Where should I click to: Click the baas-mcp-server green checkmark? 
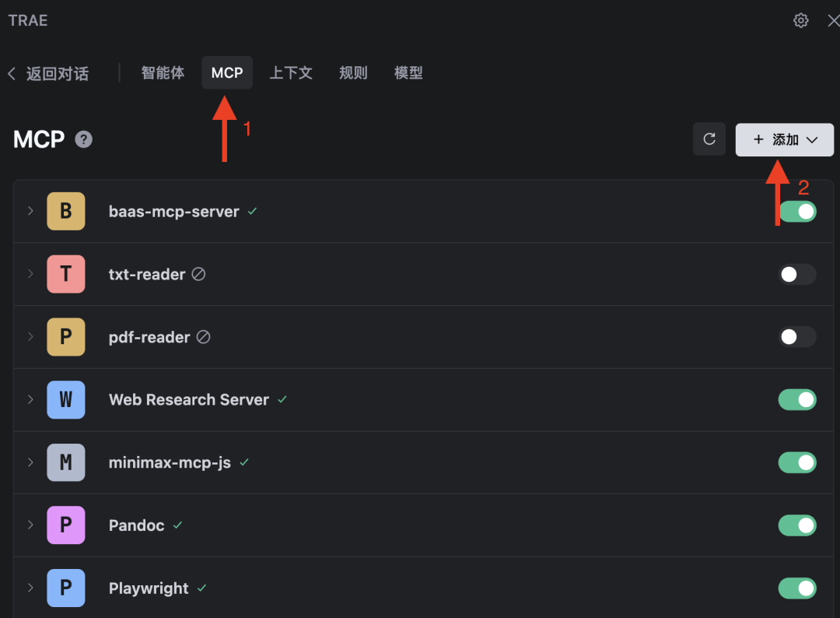pos(252,212)
